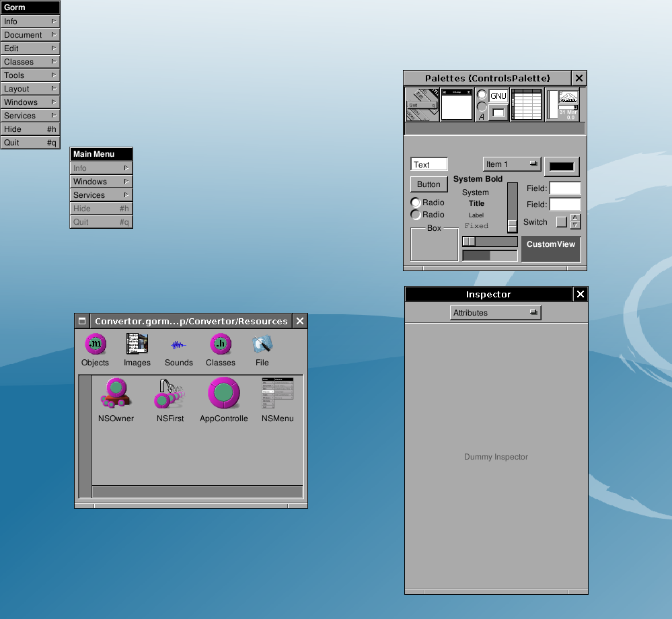Choose the Menus palette icon
Image resolution: width=672 pixels, height=619 pixels.
422,104
